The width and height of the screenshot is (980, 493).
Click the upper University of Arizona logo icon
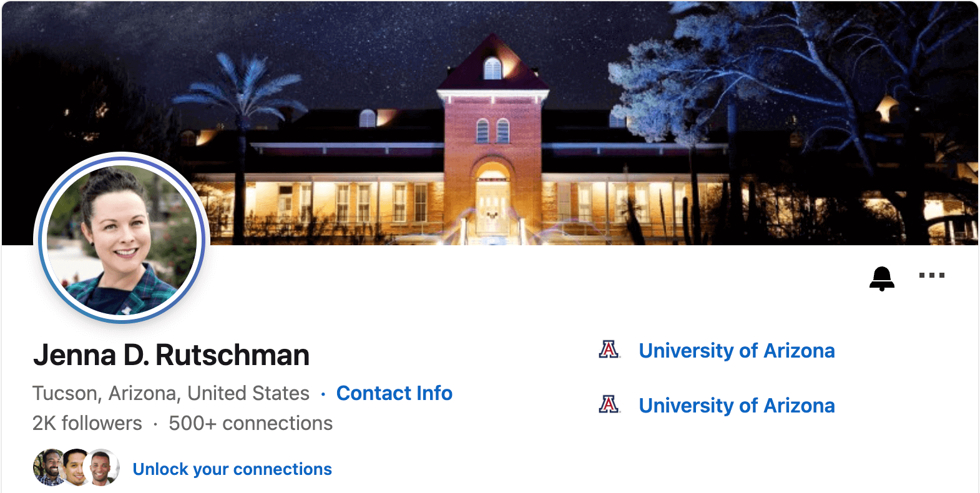609,349
